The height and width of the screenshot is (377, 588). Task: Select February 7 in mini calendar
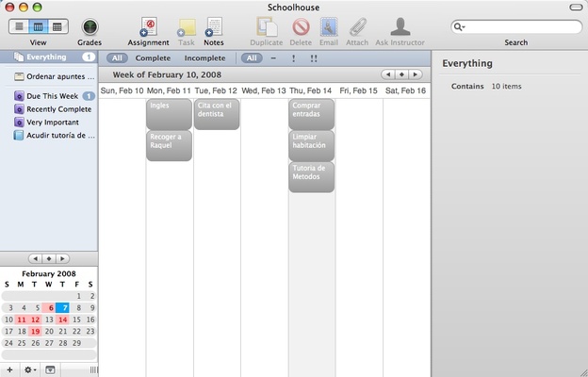[62, 308]
